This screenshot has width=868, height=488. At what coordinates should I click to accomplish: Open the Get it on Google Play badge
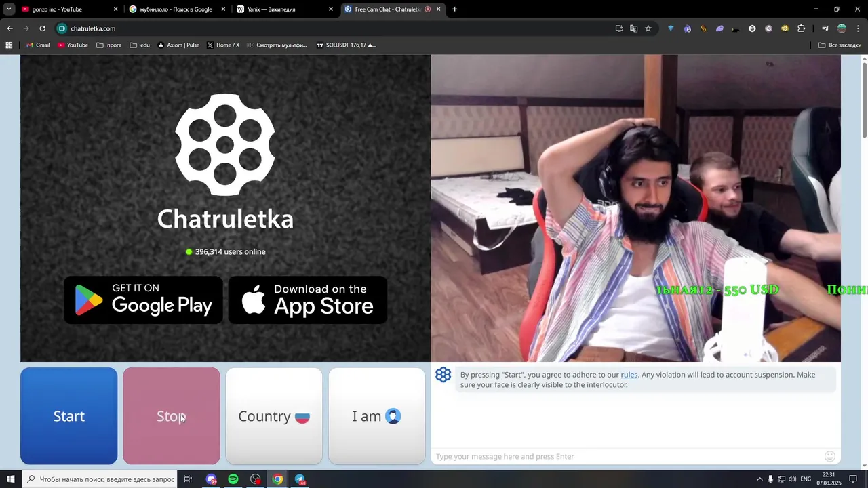coord(143,300)
